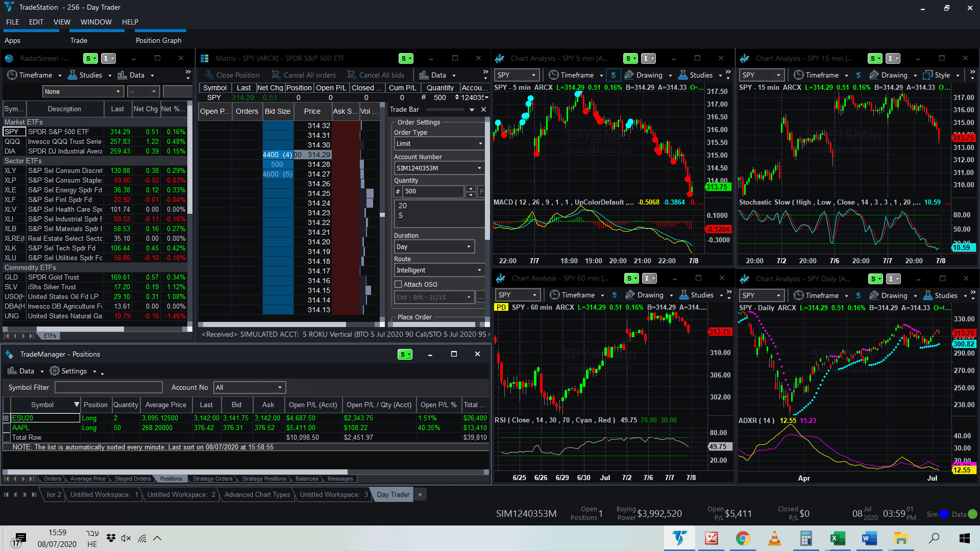Open the WINDOW menu
Viewport: 980px width, 551px height.
pos(96,22)
